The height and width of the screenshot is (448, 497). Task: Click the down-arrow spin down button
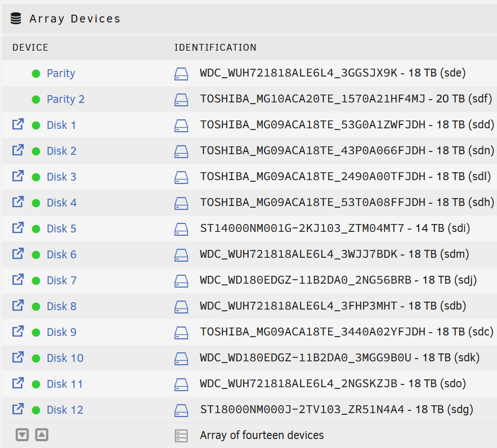[x=22, y=434]
